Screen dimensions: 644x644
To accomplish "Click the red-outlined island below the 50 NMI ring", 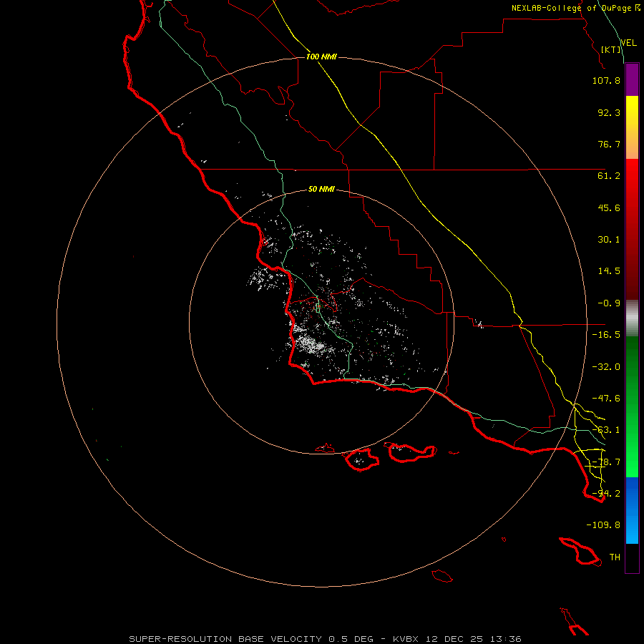I will tap(361, 459).
